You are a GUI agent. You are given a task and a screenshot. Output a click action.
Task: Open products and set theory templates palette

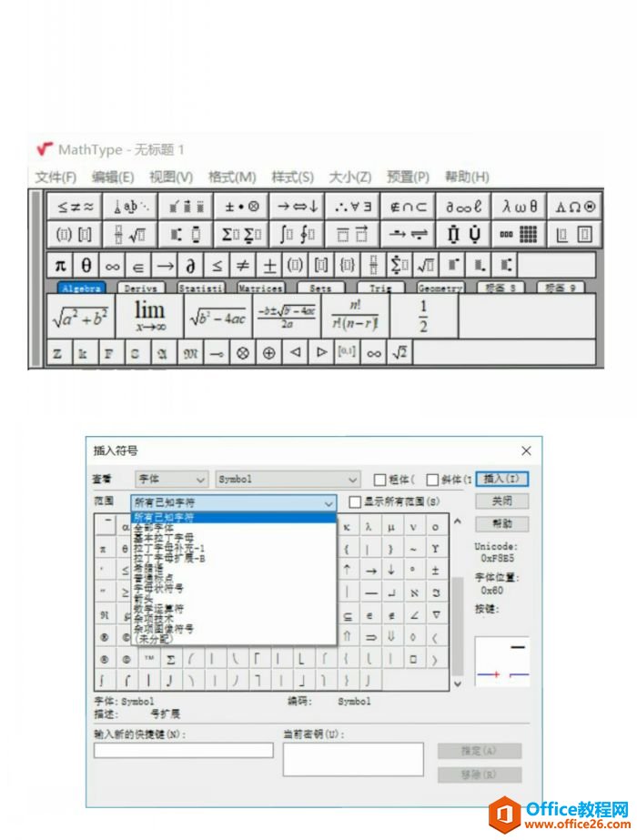pyautogui.click(x=463, y=234)
